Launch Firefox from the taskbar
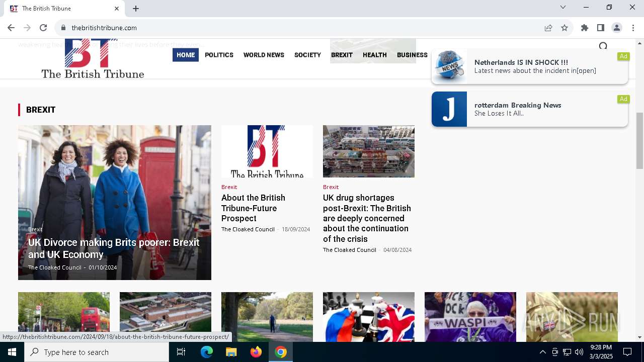The width and height of the screenshot is (644, 362). tap(256, 352)
